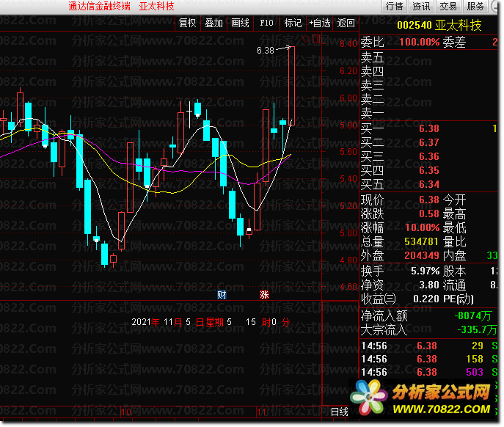Open the 财 financial marker on chart
The width and height of the screenshot is (504, 427).
click(x=222, y=294)
